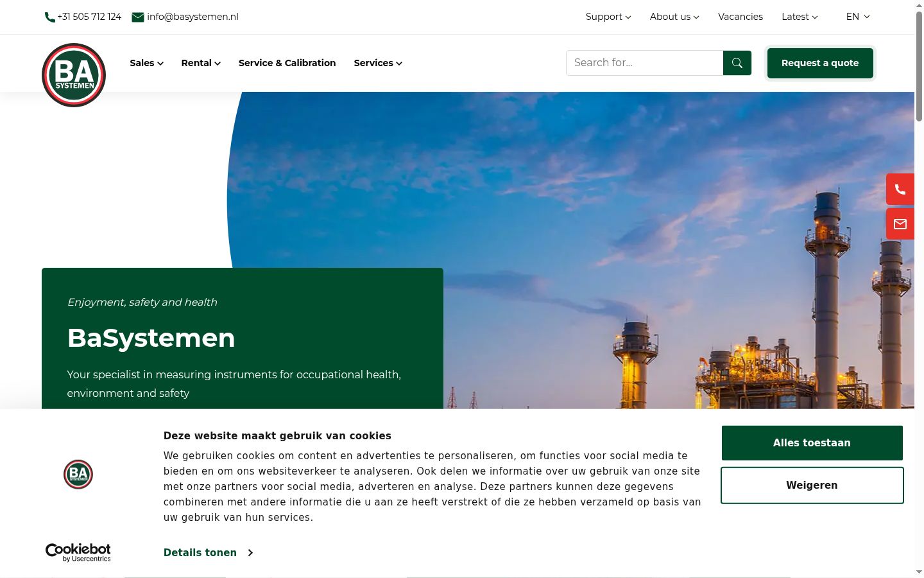Click the Cookiebot by Usercentrics logo
Image resolution: width=924 pixels, height=578 pixels.
tap(78, 552)
